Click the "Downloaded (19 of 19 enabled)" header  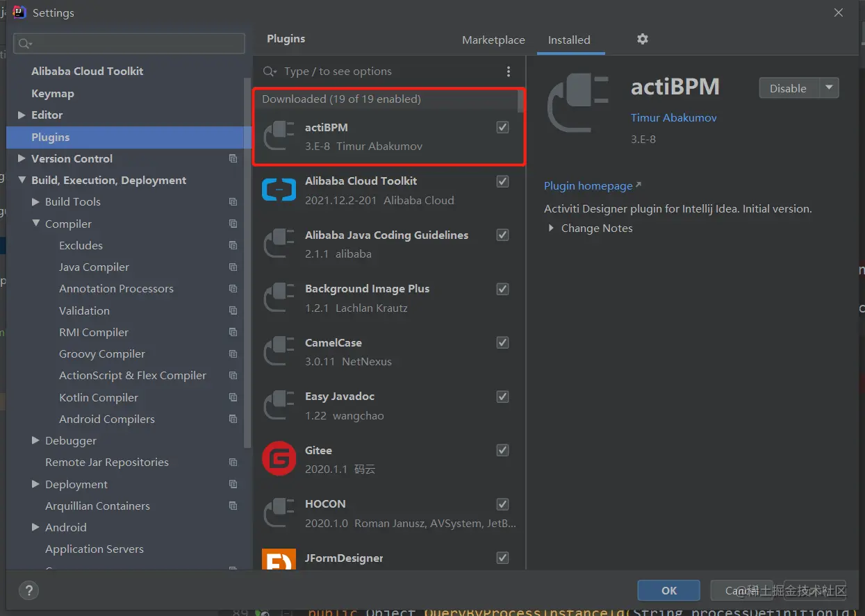(x=341, y=99)
